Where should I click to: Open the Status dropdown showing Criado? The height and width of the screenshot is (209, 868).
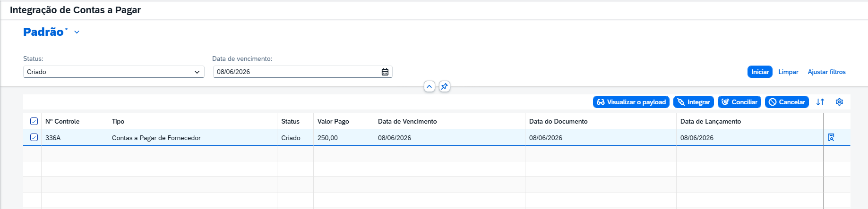(x=114, y=72)
